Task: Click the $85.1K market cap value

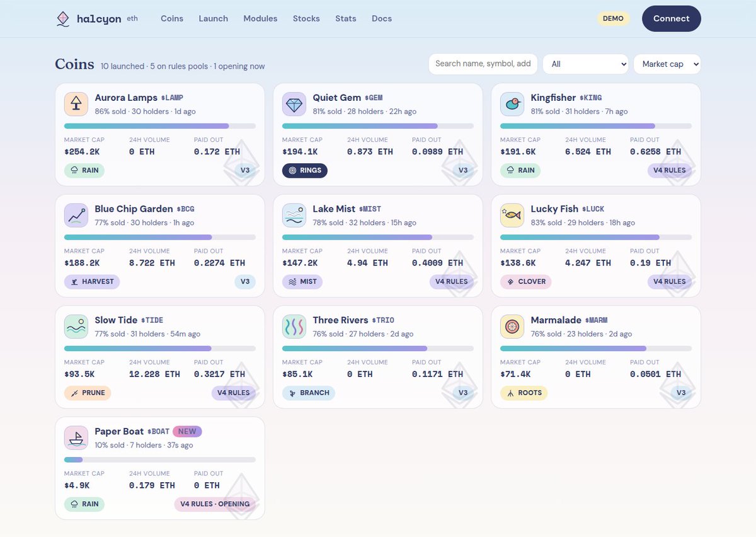Action: [297, 374]
